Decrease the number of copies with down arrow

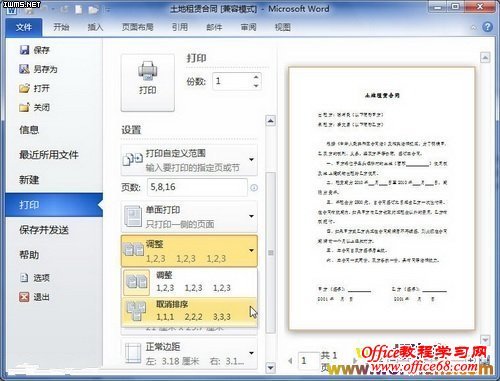coord(256,86)
